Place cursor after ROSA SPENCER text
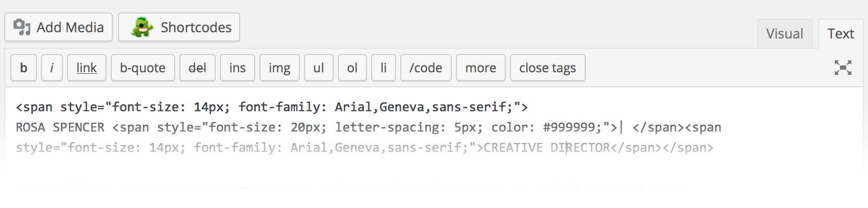 [x=105, y=127]
